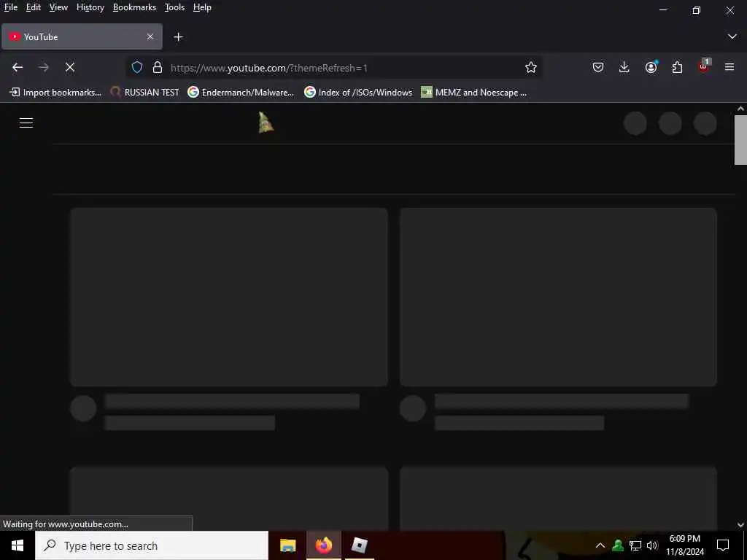
Task: Open YouTube guide hamburger menu
Action: [26, 122]
